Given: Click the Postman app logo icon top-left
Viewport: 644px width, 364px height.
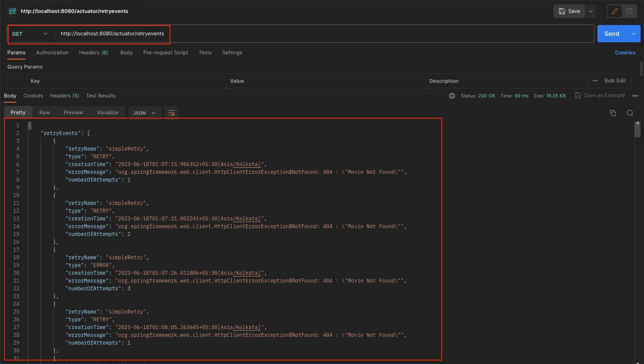Looking at the screenshot, I should [x=12, y=11].
